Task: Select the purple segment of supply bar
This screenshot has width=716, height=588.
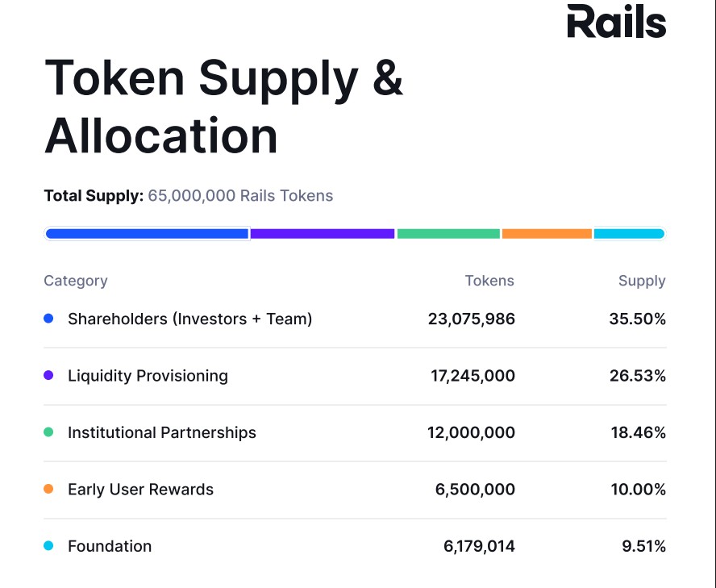Action: pos(323,234)
